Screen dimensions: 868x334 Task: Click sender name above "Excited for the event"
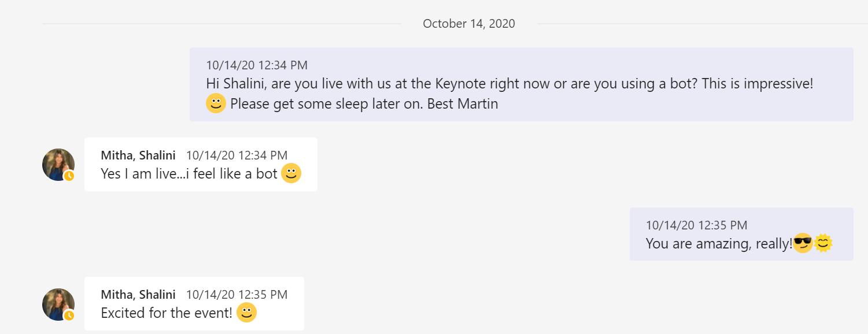138,295
